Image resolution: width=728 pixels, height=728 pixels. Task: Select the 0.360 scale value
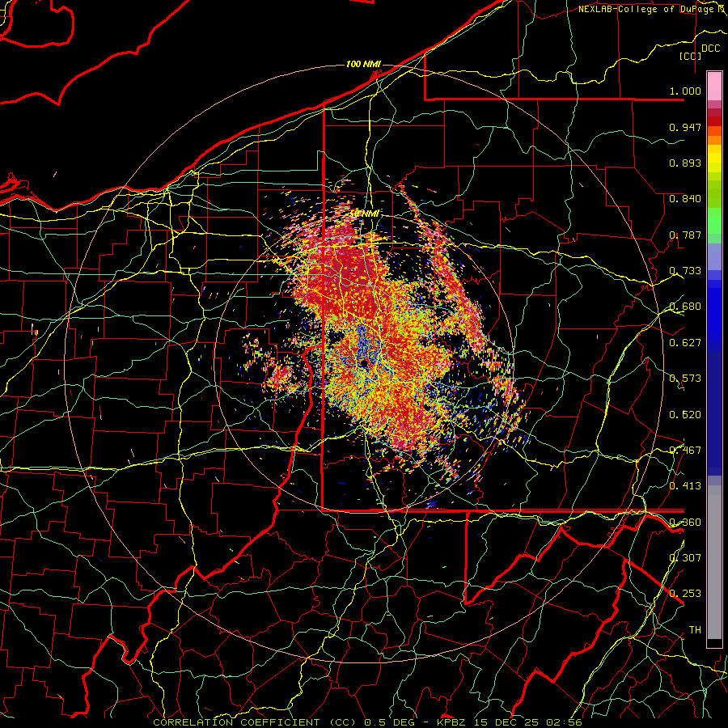685,523
